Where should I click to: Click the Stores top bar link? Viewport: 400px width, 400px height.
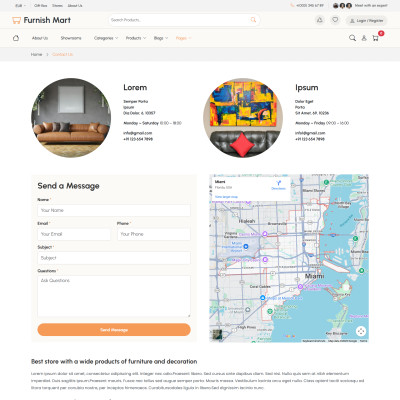[57, 6]
